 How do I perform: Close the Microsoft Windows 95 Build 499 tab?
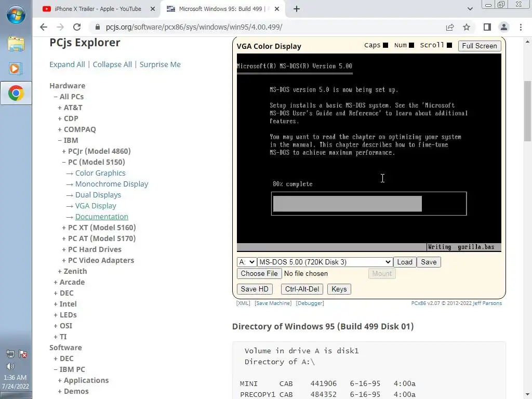(277, 9)
